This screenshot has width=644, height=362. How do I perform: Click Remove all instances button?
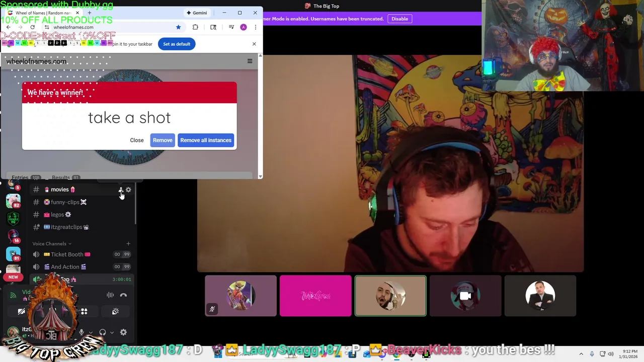[206, 140]
